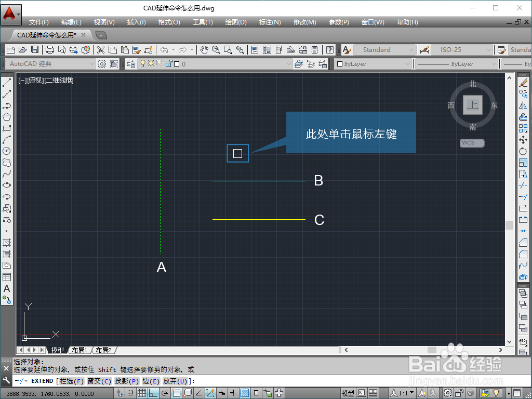532x399 pixels.
Task: Toggle Lineweight display in status bar
Action: 233,393
